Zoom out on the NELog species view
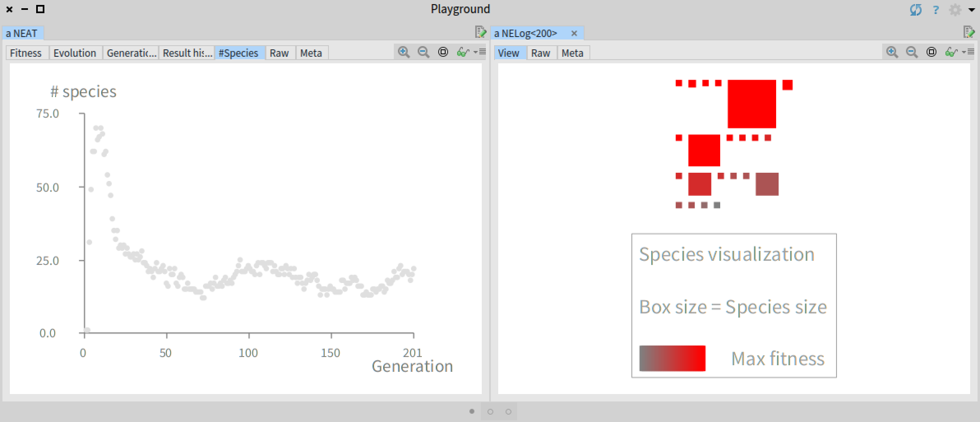The width and height of the screenshot is (980, 422). pyautogui.click(x=912, y=52)
